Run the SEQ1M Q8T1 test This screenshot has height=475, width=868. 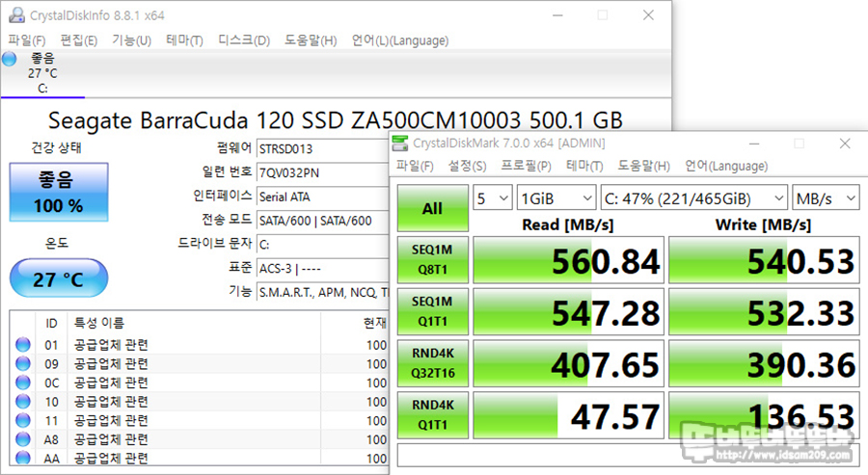(x=433, y=260)
